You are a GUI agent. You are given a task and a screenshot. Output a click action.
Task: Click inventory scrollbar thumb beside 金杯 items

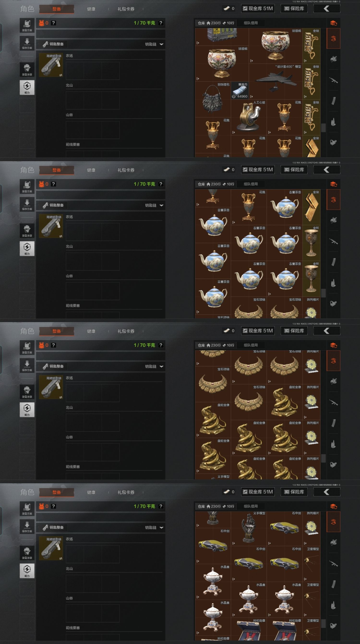[x=323, y=293]
